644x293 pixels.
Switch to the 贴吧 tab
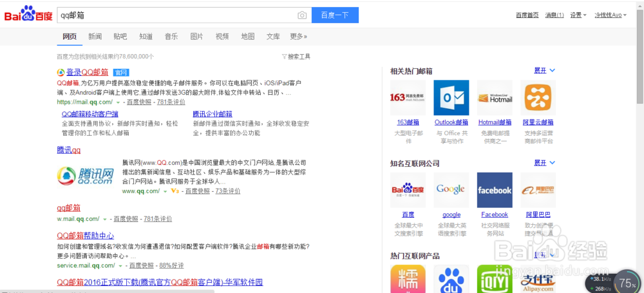(120, 37)
